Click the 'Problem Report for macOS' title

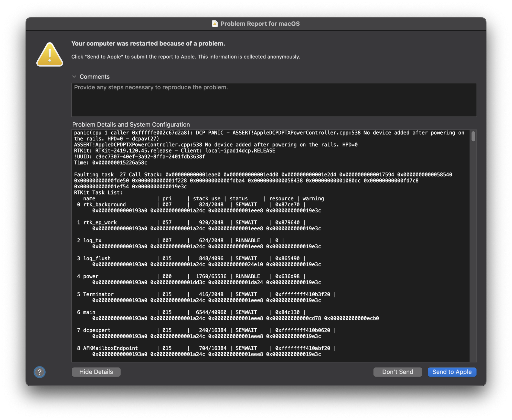click(x=260, y=24)
